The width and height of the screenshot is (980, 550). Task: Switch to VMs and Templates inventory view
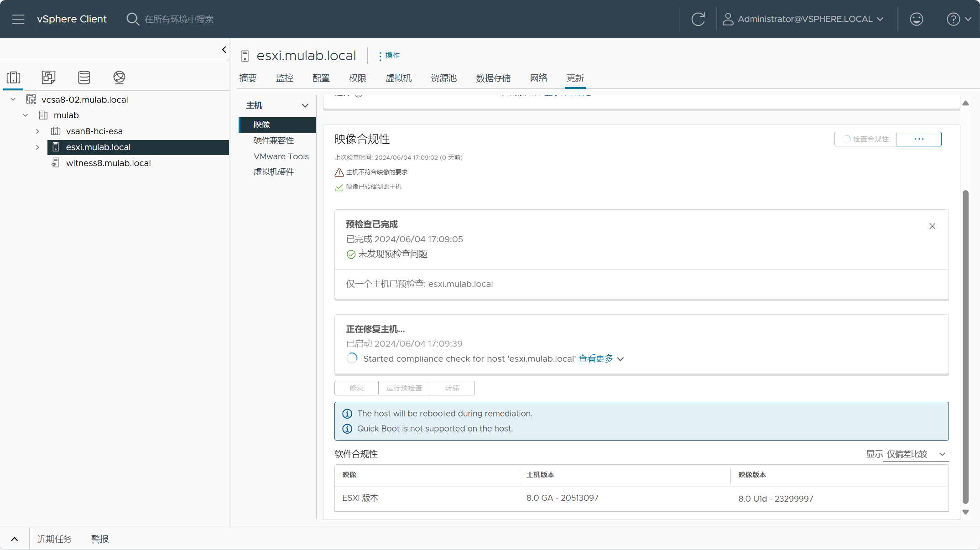click(48, 77)
